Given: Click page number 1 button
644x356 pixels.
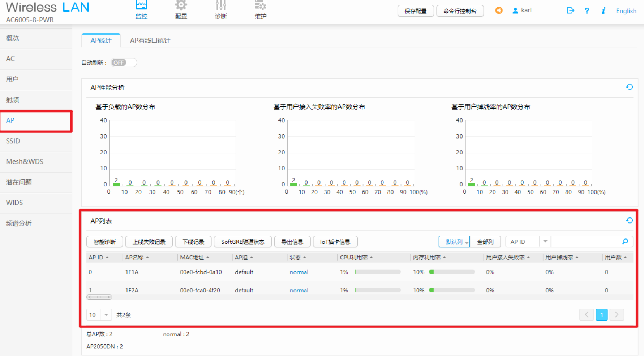Looking at the screenshot, I should (x=602, y=315).
